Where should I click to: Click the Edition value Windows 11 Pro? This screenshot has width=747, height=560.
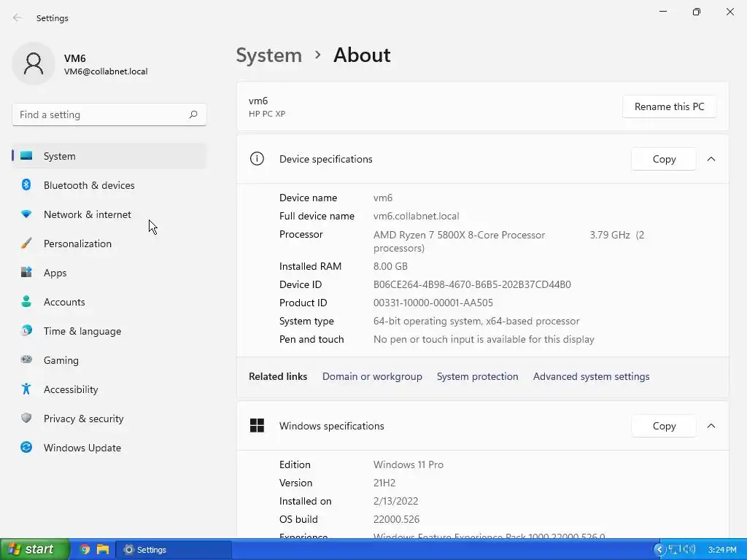pyautogui.click(x=409, y=464)
